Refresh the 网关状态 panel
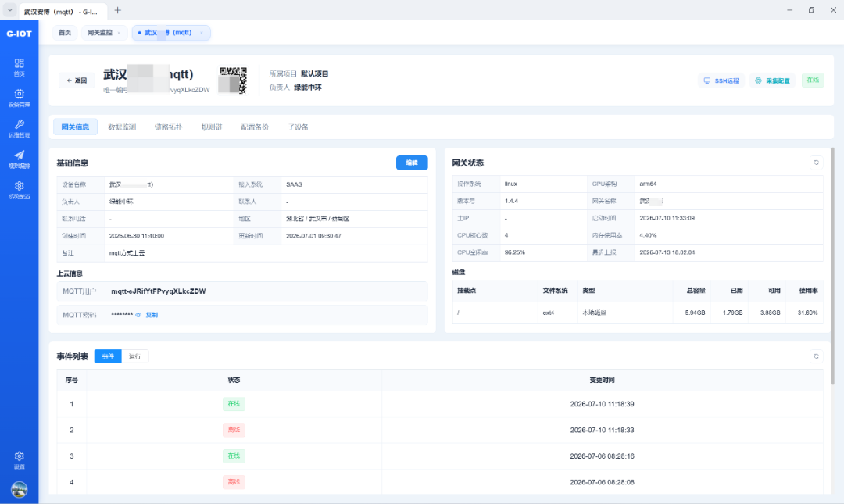This screenshot has height=504, width=844. [x=816, y=163]
